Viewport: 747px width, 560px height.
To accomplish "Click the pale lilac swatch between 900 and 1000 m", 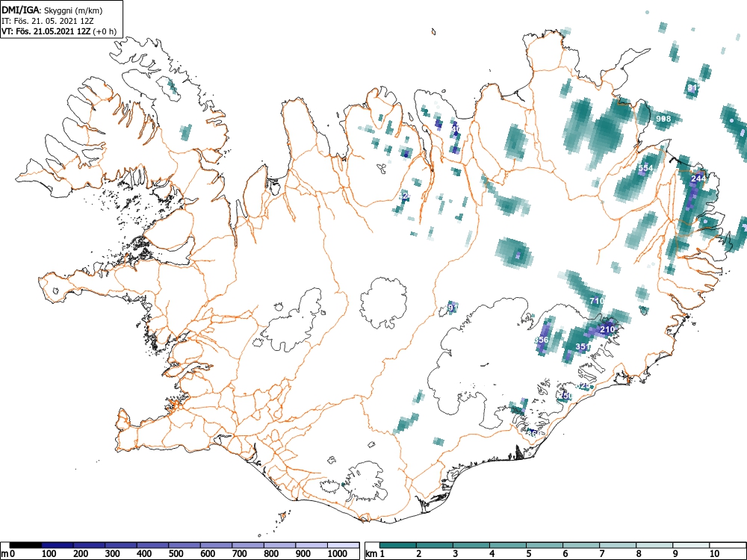I will pyautogui.click(x=311, y=545).
